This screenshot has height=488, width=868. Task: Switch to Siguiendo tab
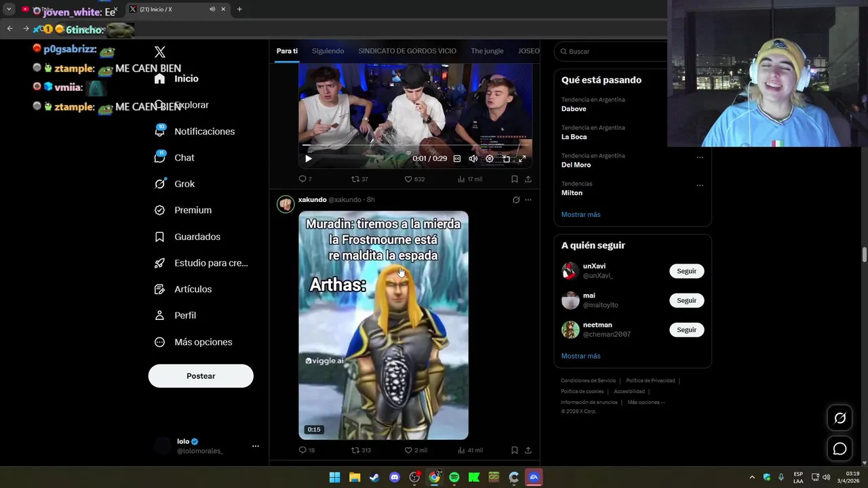point(328,51)
